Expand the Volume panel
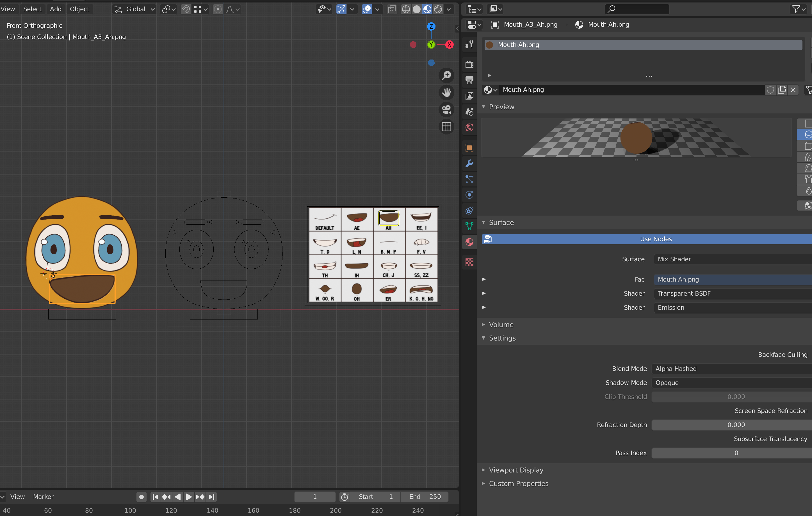The width and height of the screenshot is (812, 516). pos(501,325)
